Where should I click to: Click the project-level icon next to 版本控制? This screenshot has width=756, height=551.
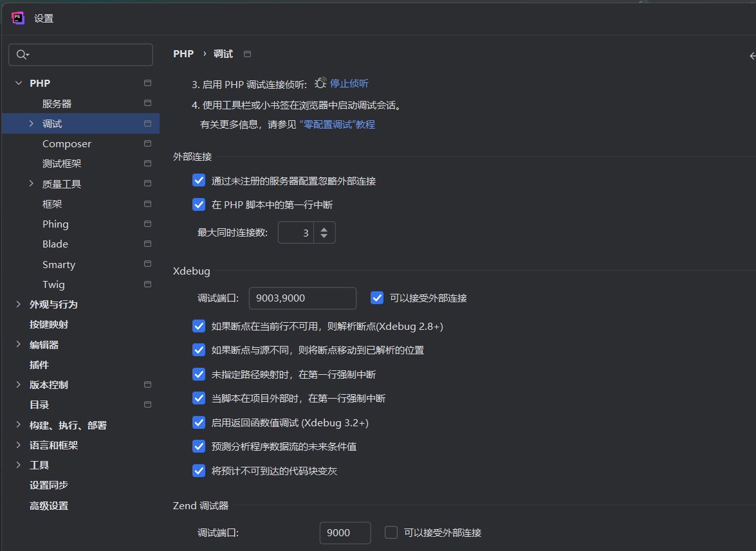coord(147,384)
